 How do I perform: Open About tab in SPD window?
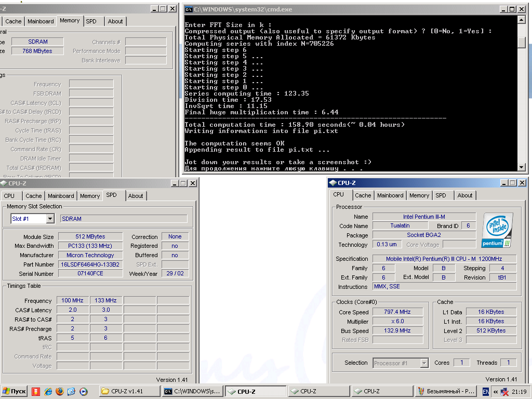pyautogui.click(x=136, y=196)
